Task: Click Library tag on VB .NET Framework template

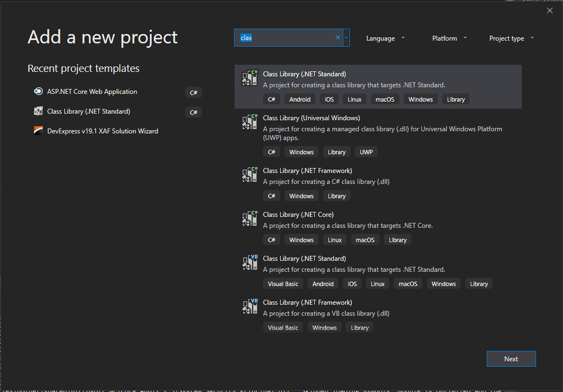Action: (360, 328)
